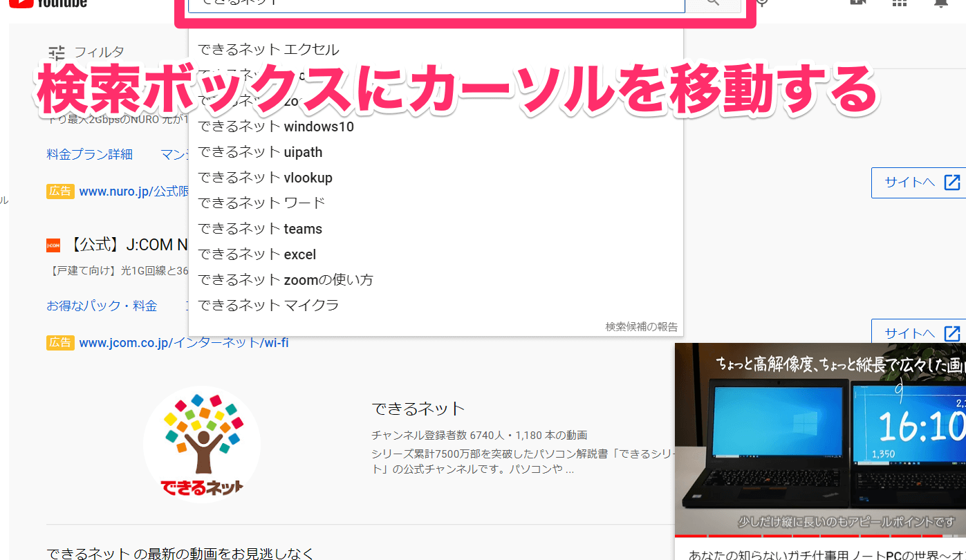Click サイトへ button for NURO ad

[918, 183]
